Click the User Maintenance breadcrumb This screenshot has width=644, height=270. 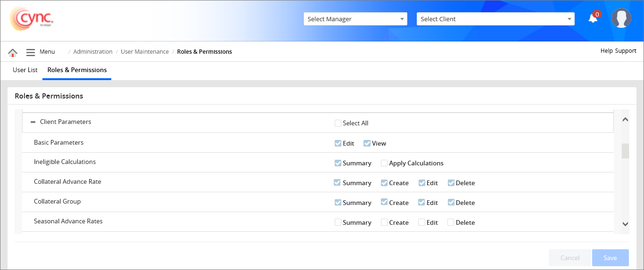[x=145, y=52]
